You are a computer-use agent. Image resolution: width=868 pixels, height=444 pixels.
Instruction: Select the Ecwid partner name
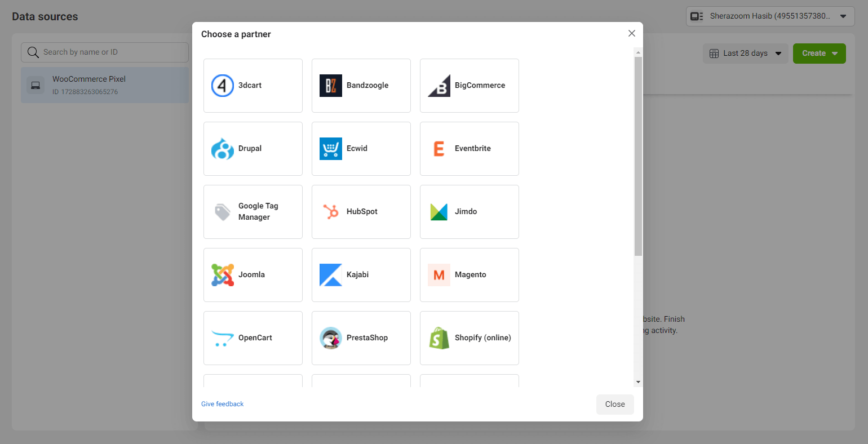coord(357,149)
